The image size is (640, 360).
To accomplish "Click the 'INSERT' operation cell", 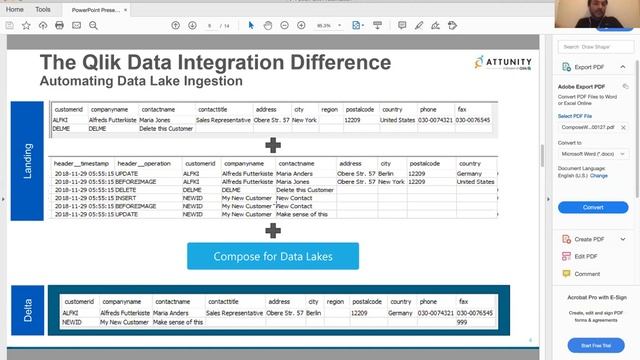I will [126, 198].
